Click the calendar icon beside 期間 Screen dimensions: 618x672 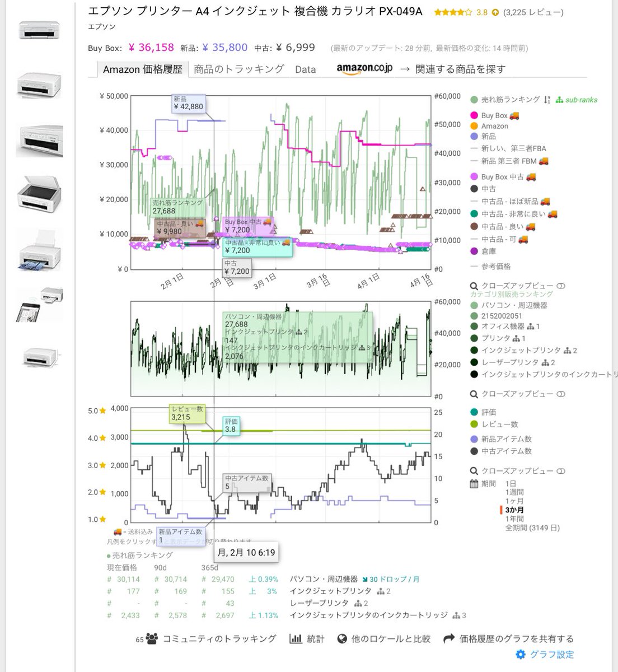[474, 483]
